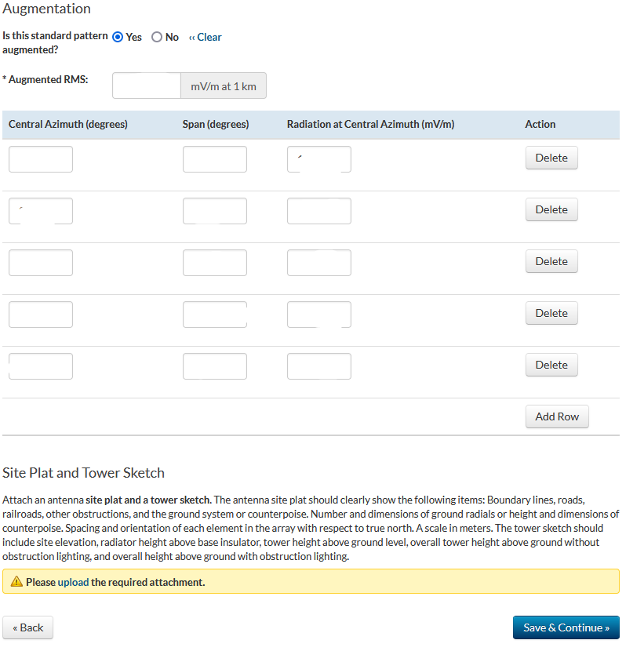The image size is (644, 651).
Task: Select the Yes radio button for augmented
Action: [x=118, y=37]
